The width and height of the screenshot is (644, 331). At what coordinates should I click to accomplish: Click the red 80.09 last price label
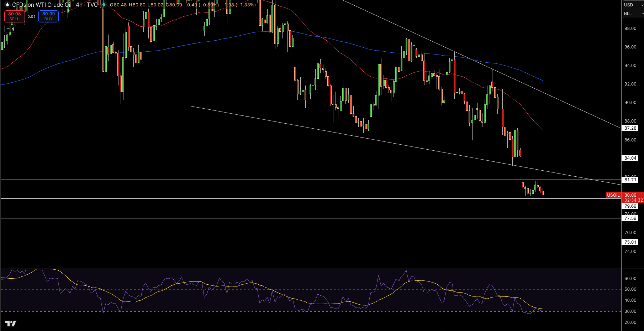[630, 195]
